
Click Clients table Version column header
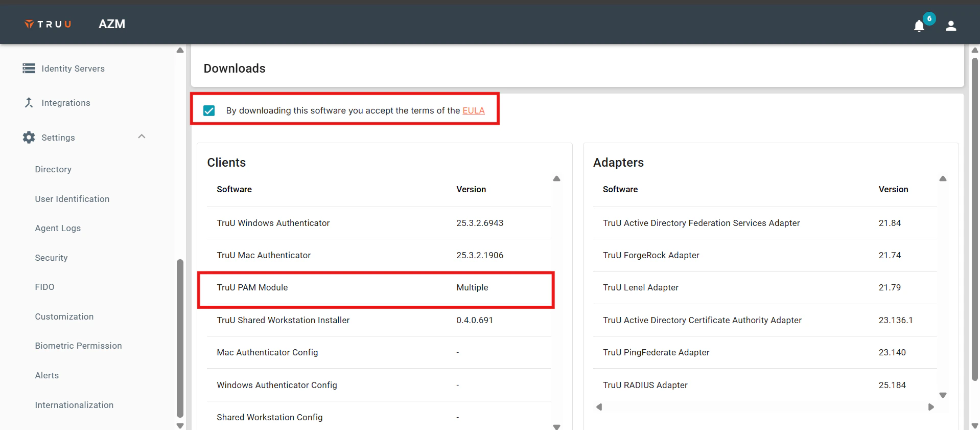(x=471, y=189)
